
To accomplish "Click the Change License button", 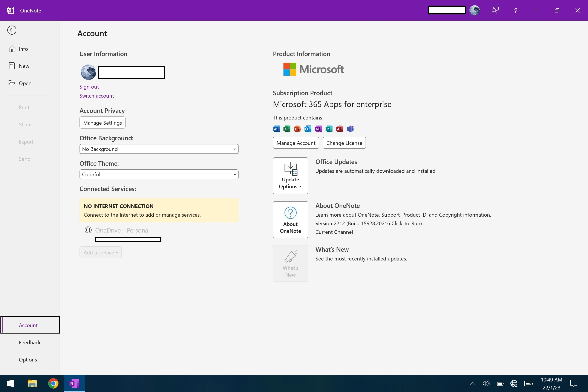I will 344,143.
